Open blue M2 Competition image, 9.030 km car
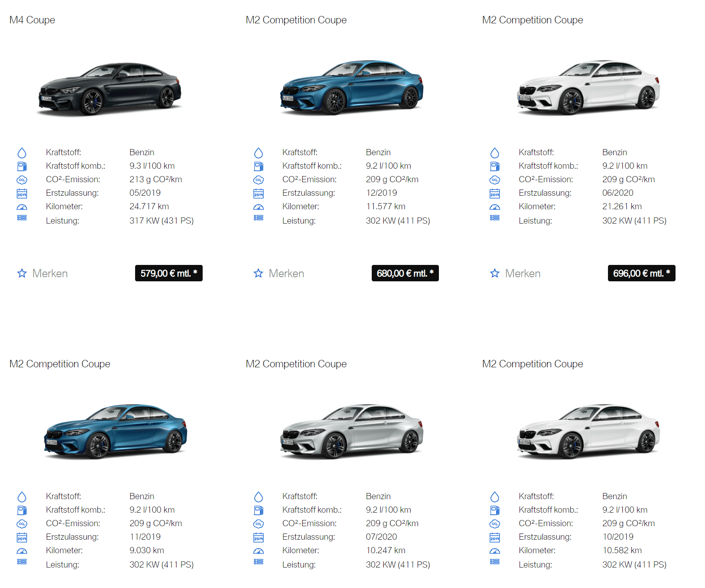Viewport: 705px width, 588px height. click(x=115, y=432)
